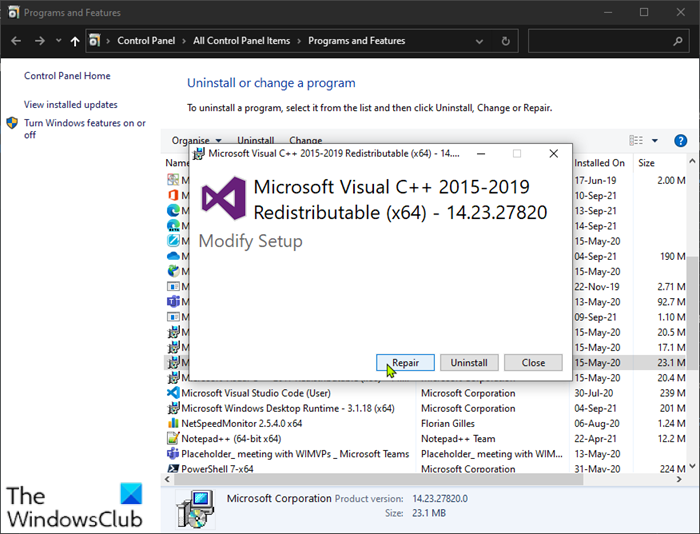Expand chevron after Control Panel breadcrumb
Viewport: 700px width, 534px height.
tap(184, 41)
